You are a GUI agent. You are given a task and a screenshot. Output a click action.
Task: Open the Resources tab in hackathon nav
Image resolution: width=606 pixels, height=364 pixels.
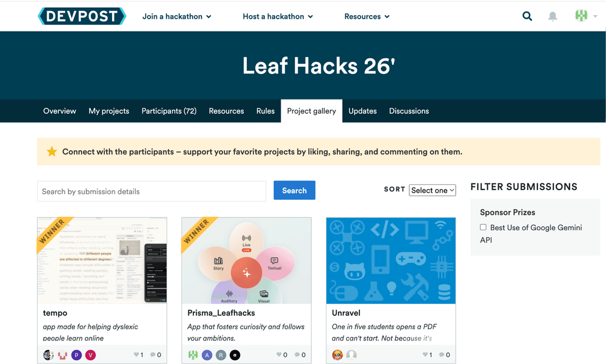pyautogui.click(x=227, y=111)
